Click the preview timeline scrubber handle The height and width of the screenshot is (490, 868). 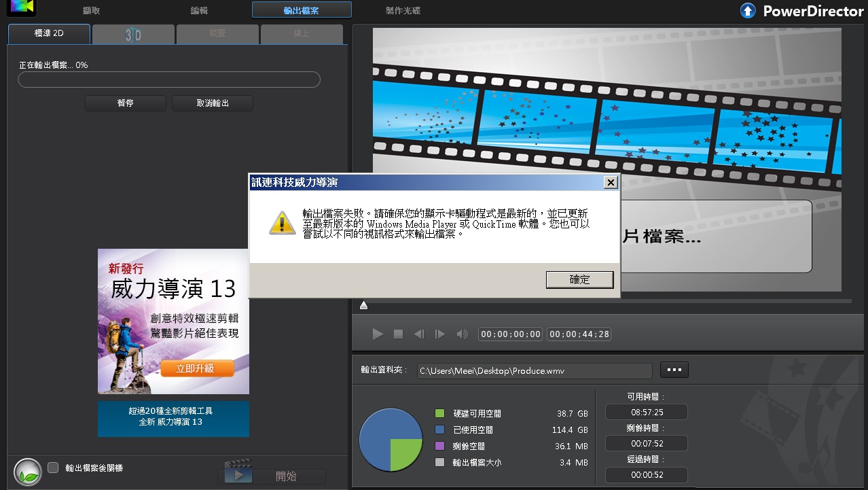(363, 306)
